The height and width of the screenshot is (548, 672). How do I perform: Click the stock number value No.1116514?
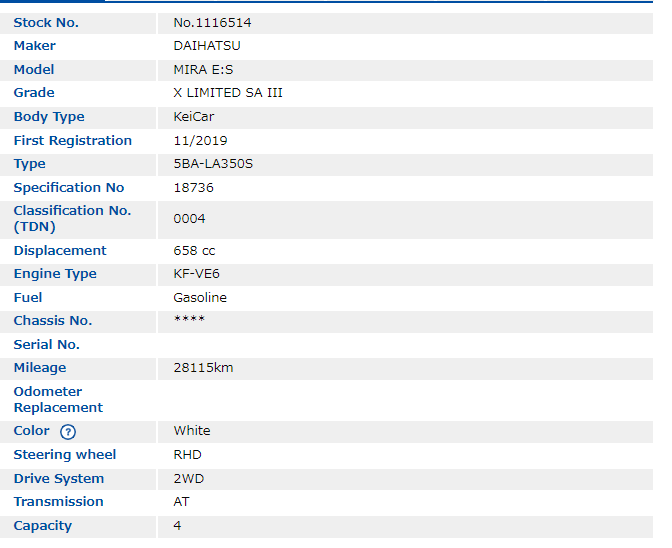pos(213,22)
